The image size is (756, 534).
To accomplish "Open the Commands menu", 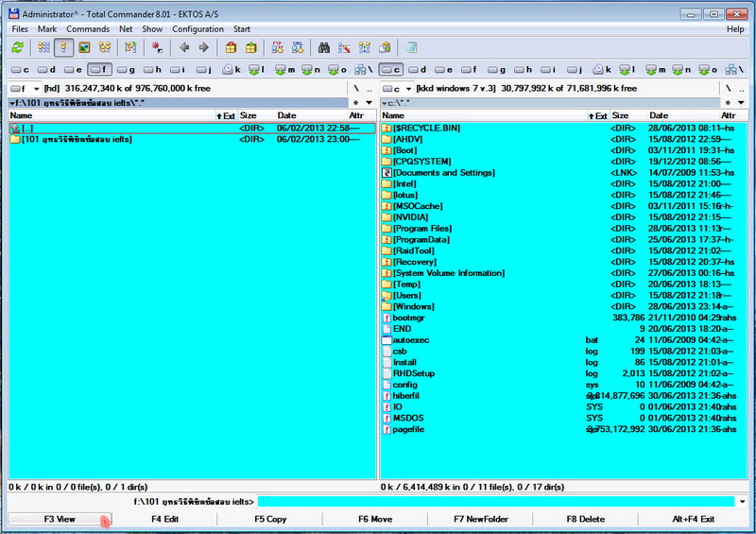I will coord(88,29).
